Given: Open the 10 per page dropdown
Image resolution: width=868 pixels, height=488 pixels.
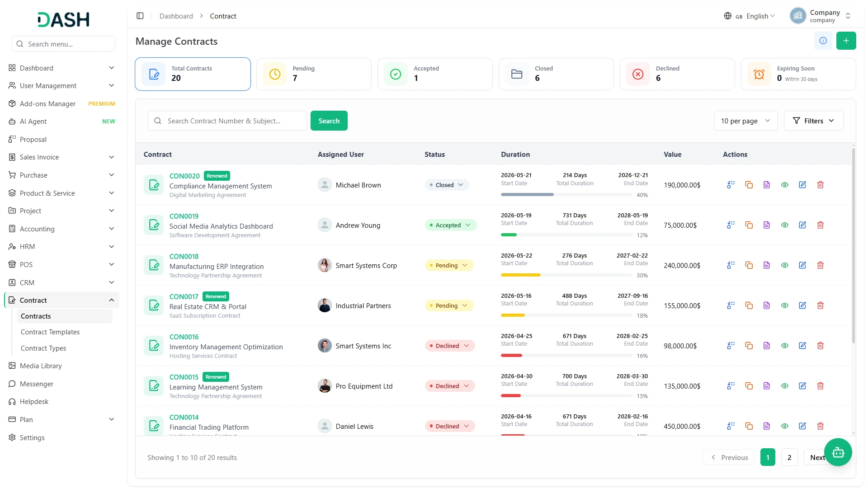Looking at the screenshot, I should click(x=745, y=121).
